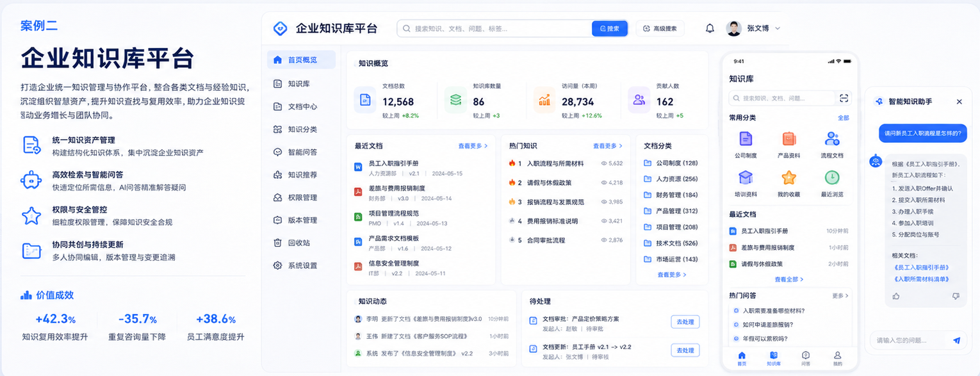The height and width of the screenshot is (376, 980).
Task: Click the notification bell icon
Action: (710, 28)
